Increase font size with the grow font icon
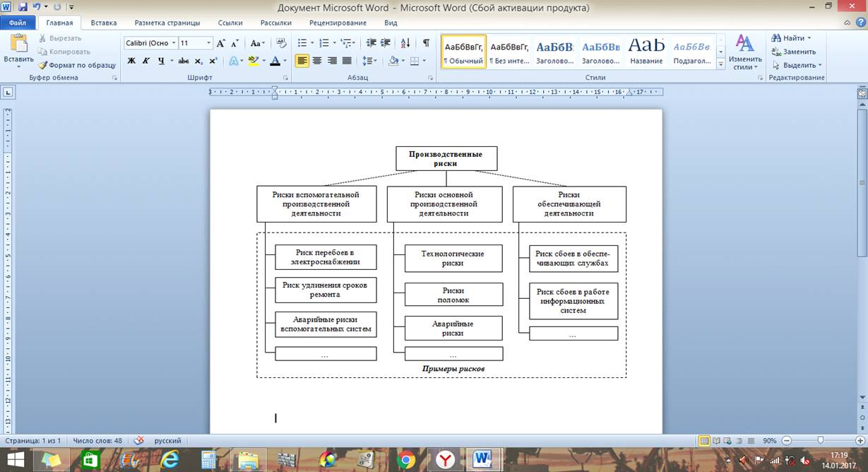This screenshot has width=868, height=472. coord(222,43)
